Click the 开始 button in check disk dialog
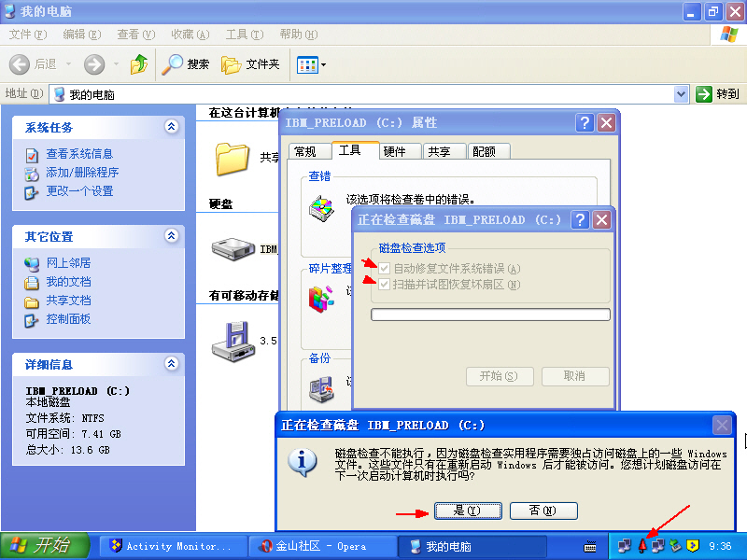 click(x=500, y=376)
